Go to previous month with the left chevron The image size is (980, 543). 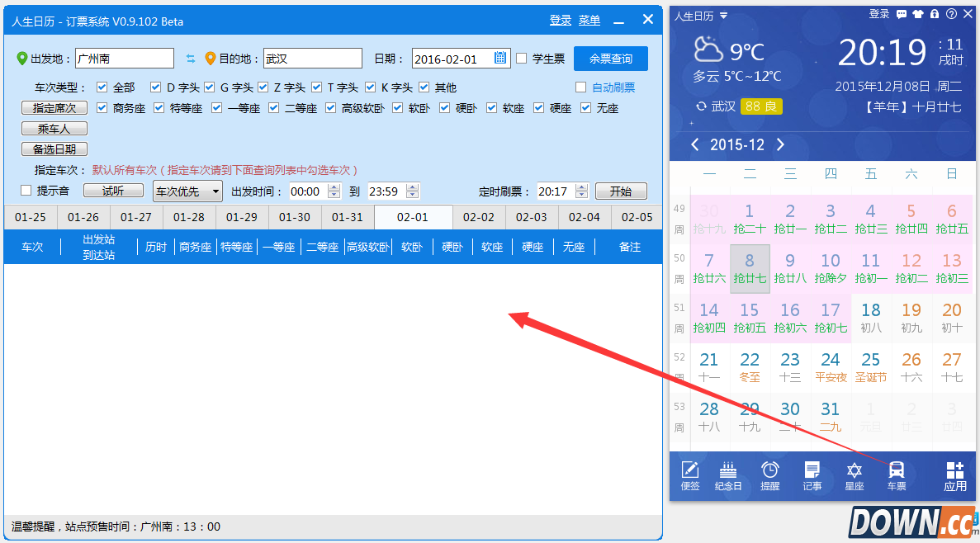pyautogui.click(x=694, y=144)
